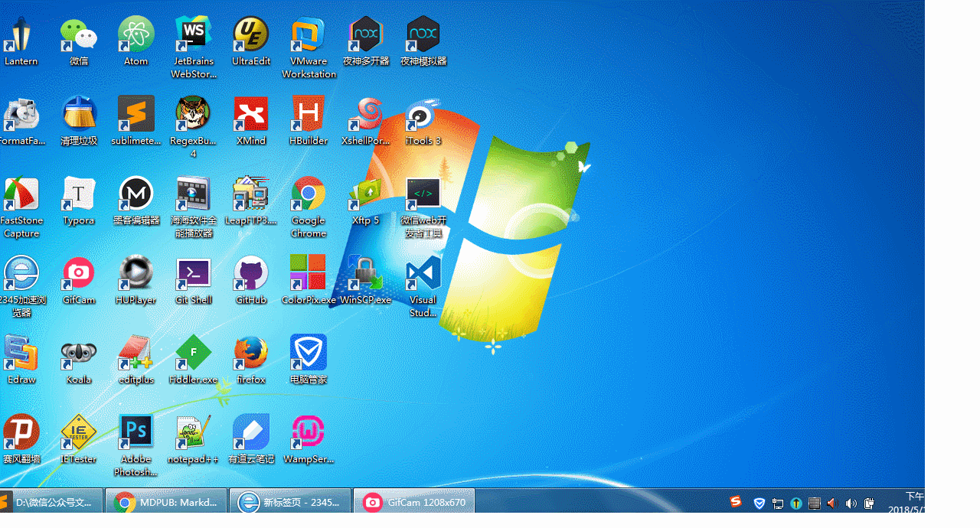Viewport: 980px width, 528px height.
Task: Click the Typora desktop icon
Action: [79, 200]
